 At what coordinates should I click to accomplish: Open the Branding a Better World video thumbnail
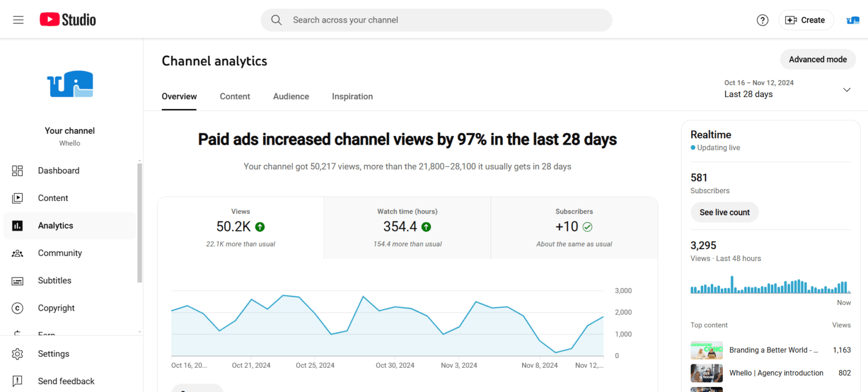[706, 350]
